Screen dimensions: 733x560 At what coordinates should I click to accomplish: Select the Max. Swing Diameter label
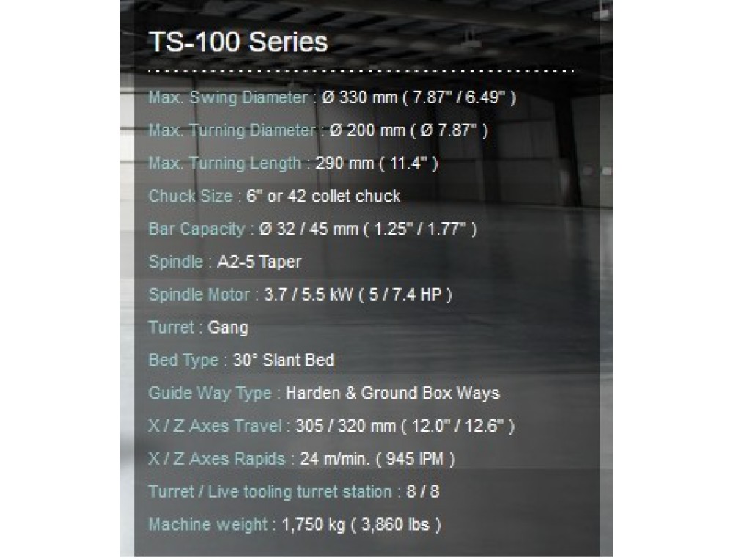point(228,97)
